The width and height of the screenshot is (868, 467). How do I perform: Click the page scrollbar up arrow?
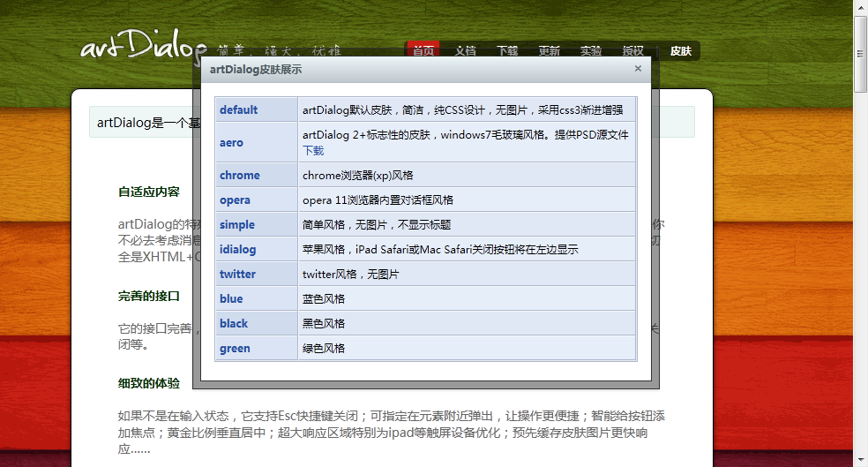(860, 7)
